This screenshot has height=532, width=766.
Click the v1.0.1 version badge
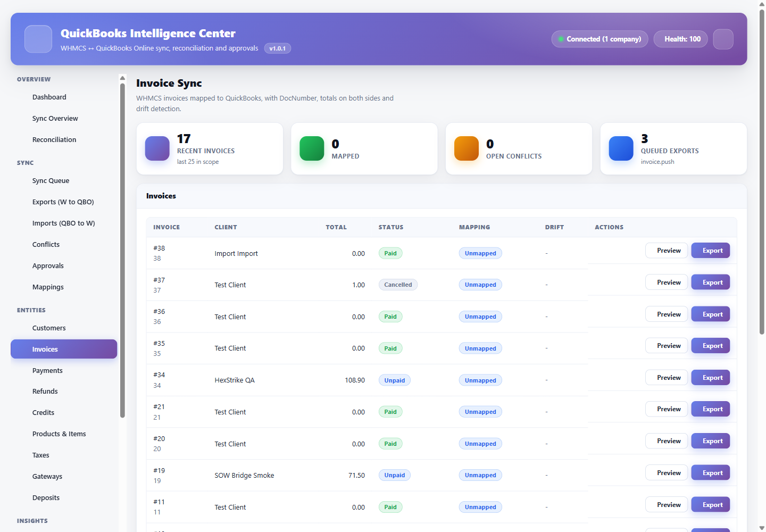[x=278, y=48]
